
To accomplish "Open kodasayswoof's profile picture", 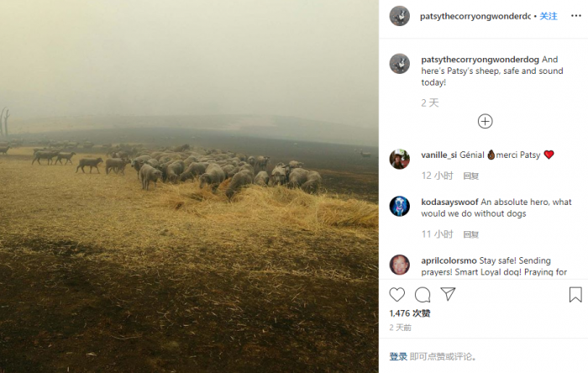I will tap(399, 206).
